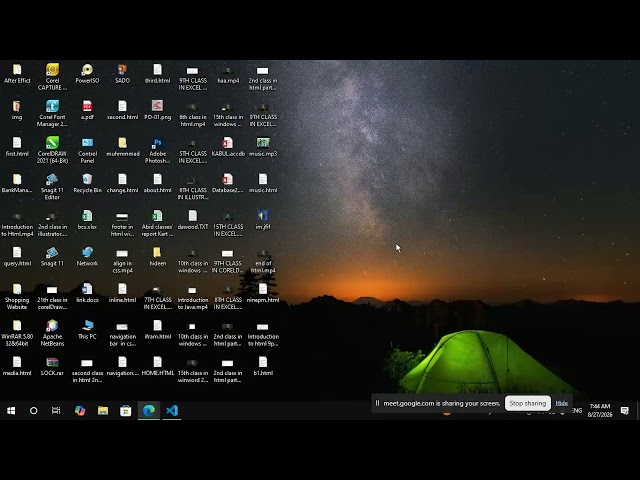Select the change.html file icon
Viewport: 640px width, 480px height.
(122, 184)
